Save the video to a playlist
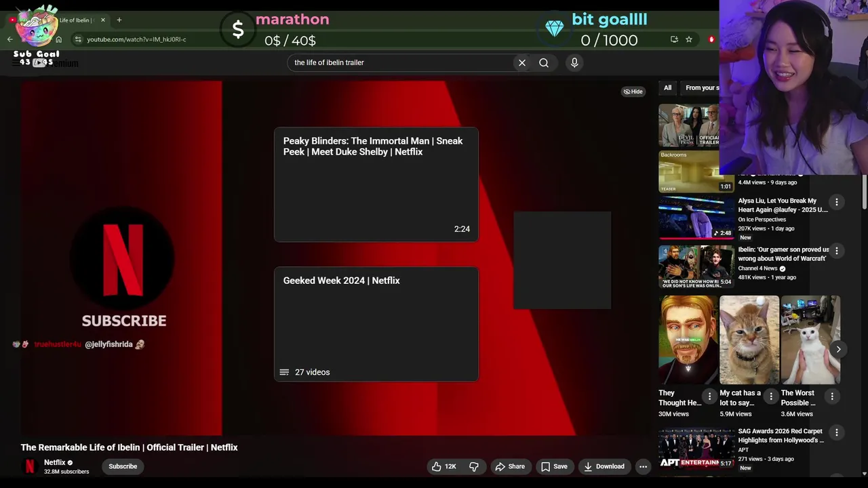The width and height of the screenshot is (868, 488). tap(553, 466)
